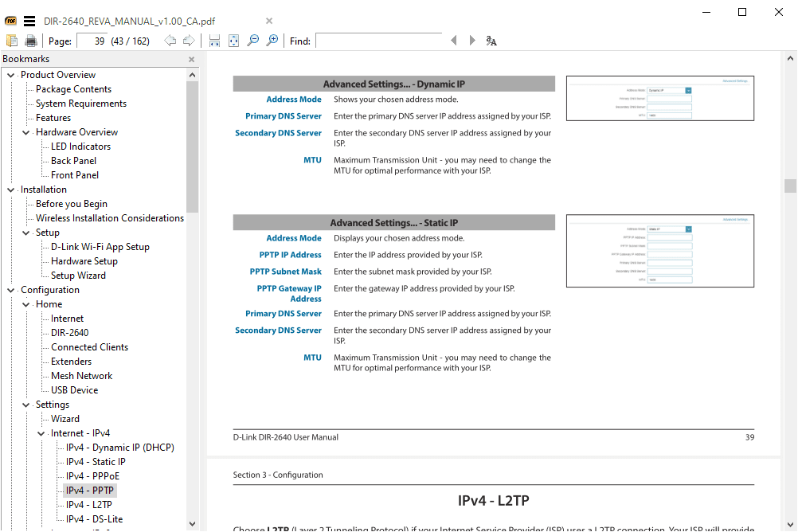Open the DIR-2640 bookmark
Viewport: 798px width, 532px height.
pyautogui.click(x=69, y=332)
